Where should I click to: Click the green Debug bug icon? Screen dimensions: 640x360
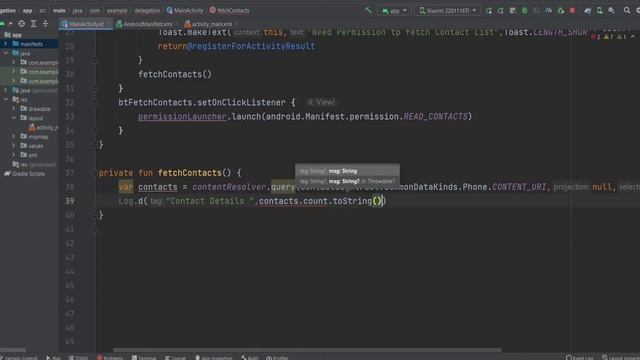pyautogui.click(x=524, y=11)
